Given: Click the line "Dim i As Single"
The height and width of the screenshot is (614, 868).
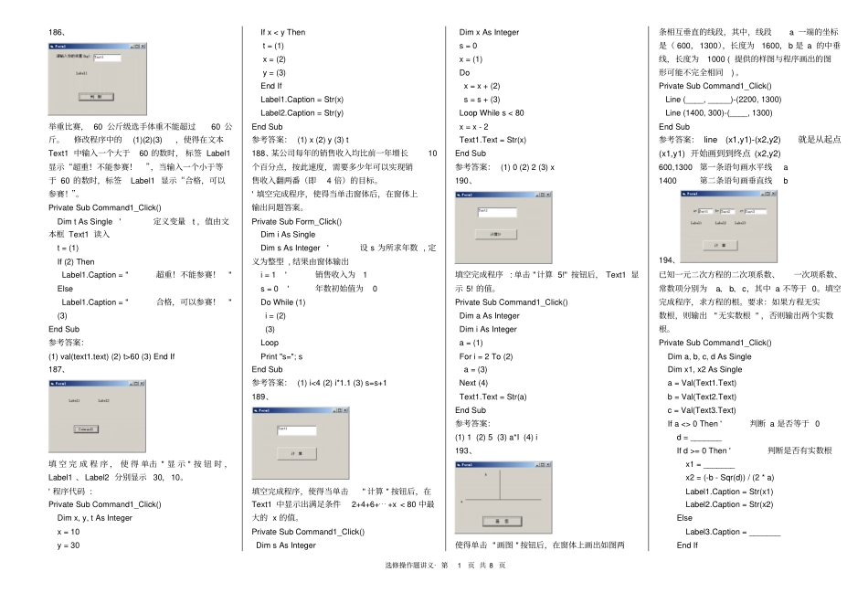Looking at the screenshot, I should 288,235.
